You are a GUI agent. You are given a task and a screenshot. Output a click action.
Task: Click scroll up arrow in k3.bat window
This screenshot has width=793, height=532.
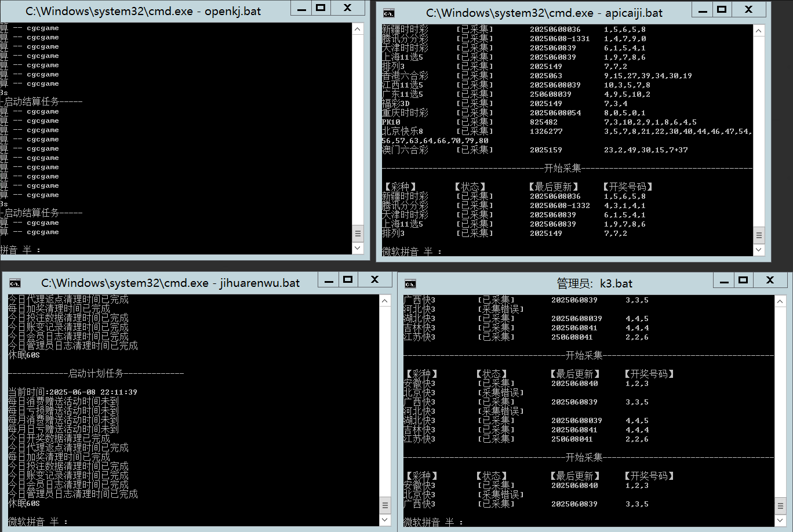780,301
